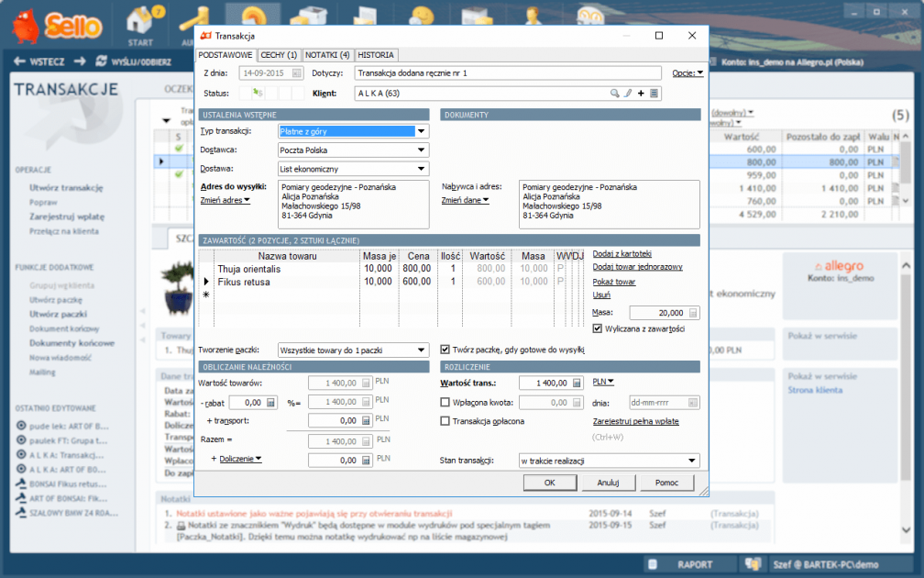Image resolution: width=924 pixels, height=578 pixels.
Task: Click the Dotyczy text field
Action: 507,73
